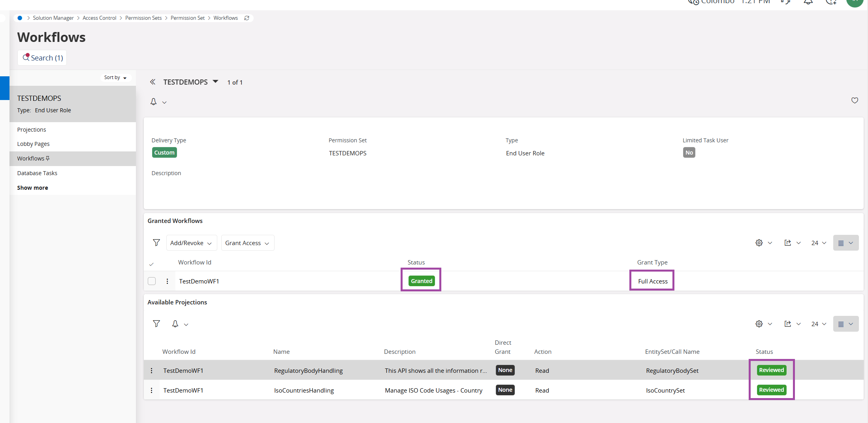Select the TestDemoWF1 row checkbox
Image resolution: width=868 pixels, height=423 pixels.
(152, 281)
